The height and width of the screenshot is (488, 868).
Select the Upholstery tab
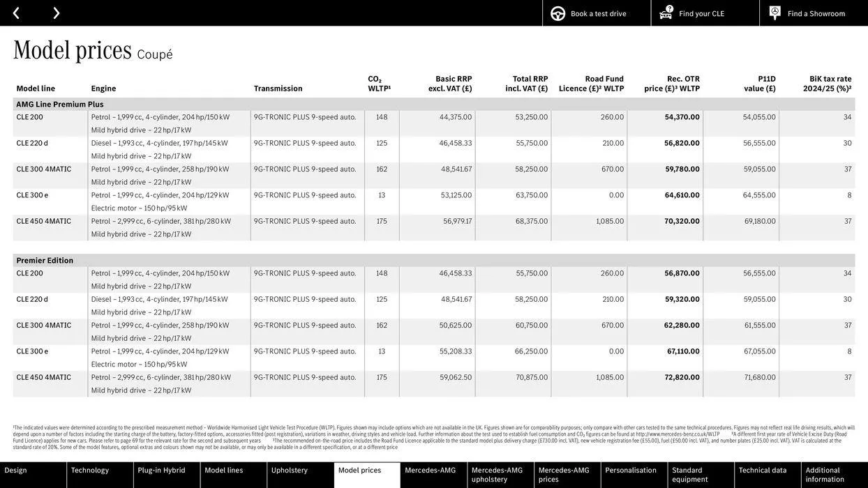289,471
